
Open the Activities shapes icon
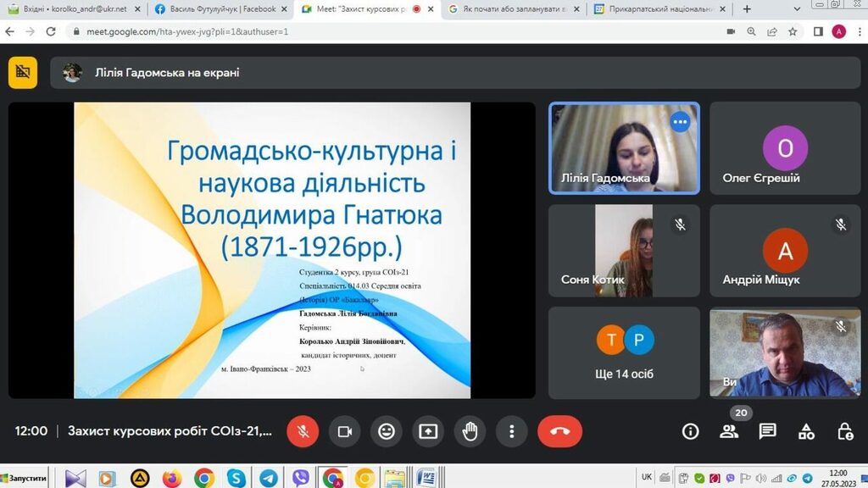[807, 431]
